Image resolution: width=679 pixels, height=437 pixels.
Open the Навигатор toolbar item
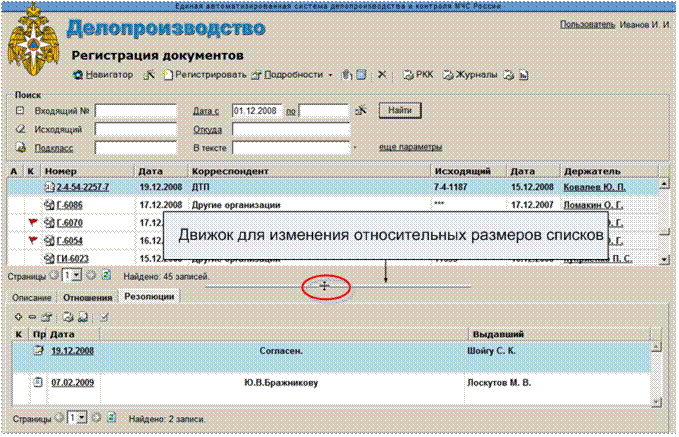[x=103, y=75]
